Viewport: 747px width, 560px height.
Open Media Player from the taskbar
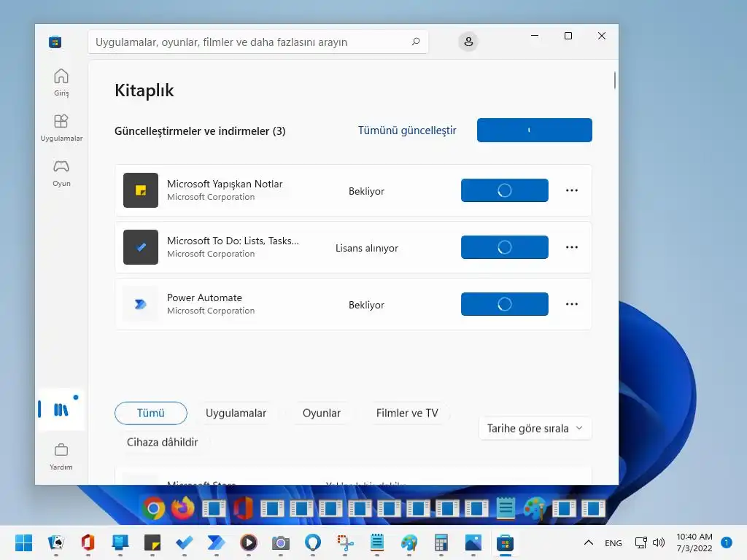tap(249, 542)
